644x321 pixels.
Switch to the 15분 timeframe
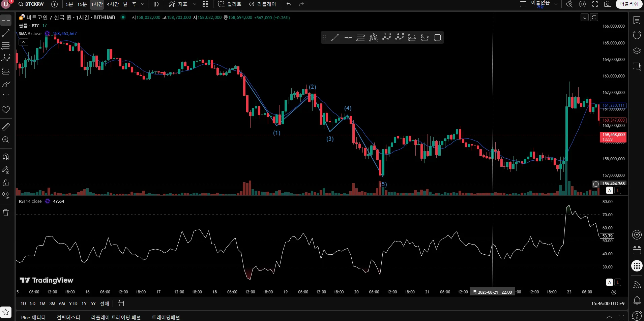(x=82, y=4)
